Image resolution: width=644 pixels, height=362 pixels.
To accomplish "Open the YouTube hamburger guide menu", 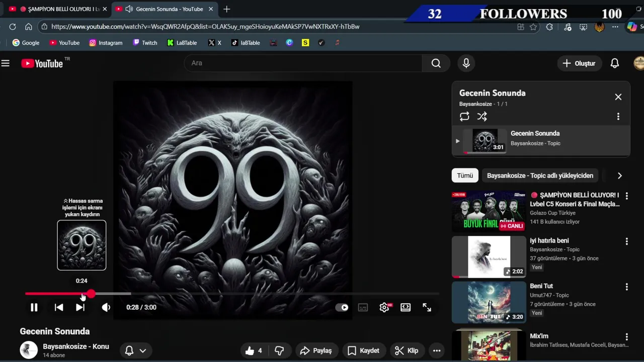I will (x=6, y=63).
